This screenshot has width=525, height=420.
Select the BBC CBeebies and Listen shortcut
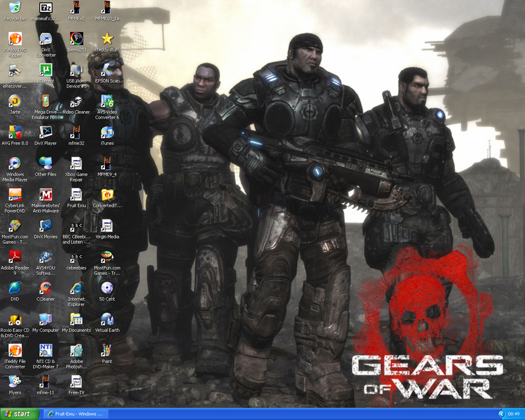tap(76, 226)
